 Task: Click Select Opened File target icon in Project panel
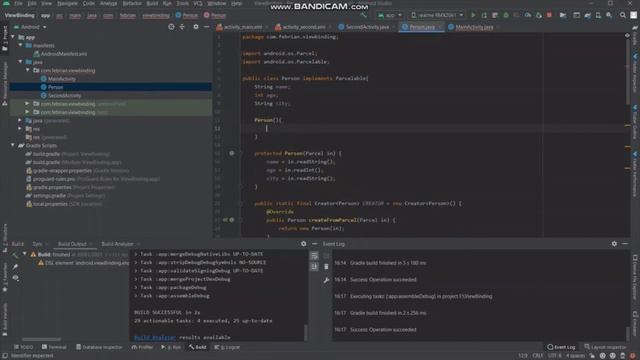pyautogui.click(x=171, y=27)
